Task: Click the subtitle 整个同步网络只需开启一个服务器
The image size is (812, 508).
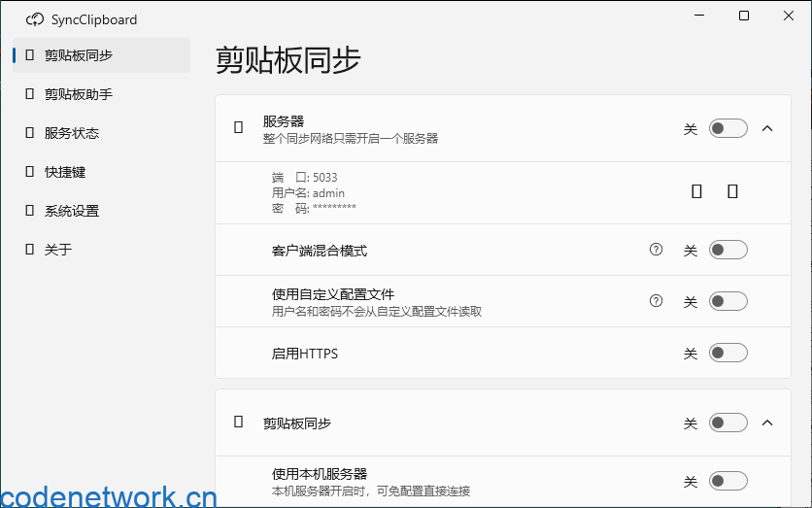Action: (x=351, y=139)
